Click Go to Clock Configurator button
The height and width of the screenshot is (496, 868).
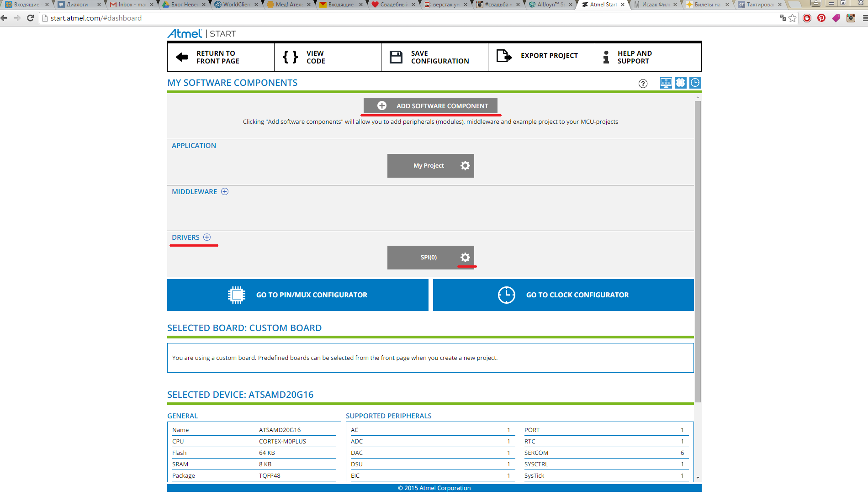click(563, 295)
